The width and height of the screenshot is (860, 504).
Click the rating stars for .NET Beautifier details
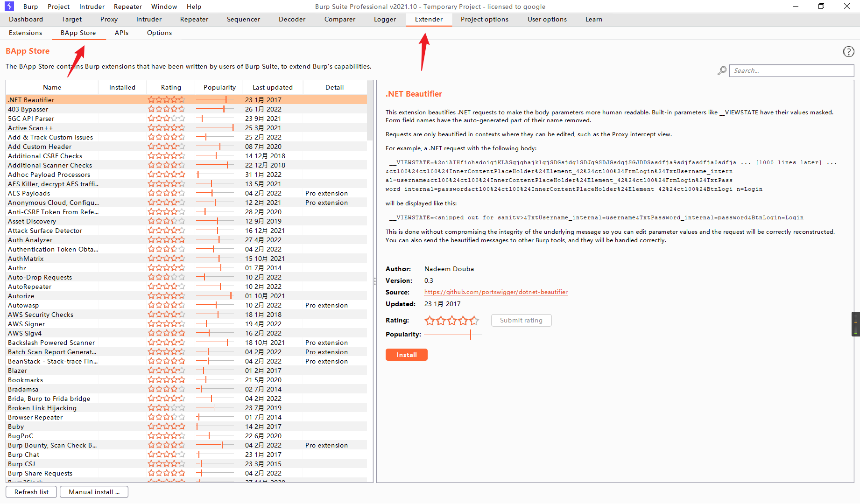[451, 320]
